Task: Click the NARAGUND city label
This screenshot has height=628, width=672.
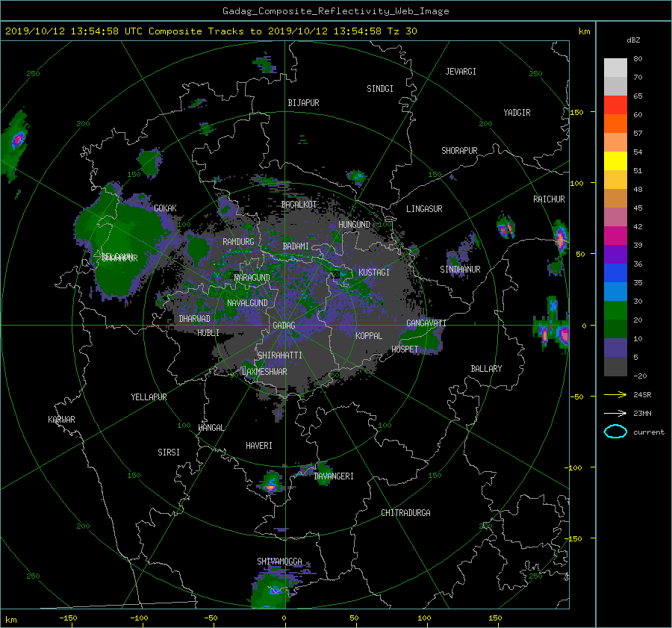Action: click(252, 278)
